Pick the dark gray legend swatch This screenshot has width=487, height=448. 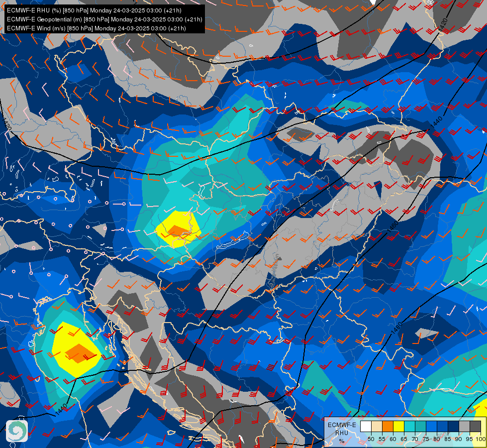coord(475,426)
